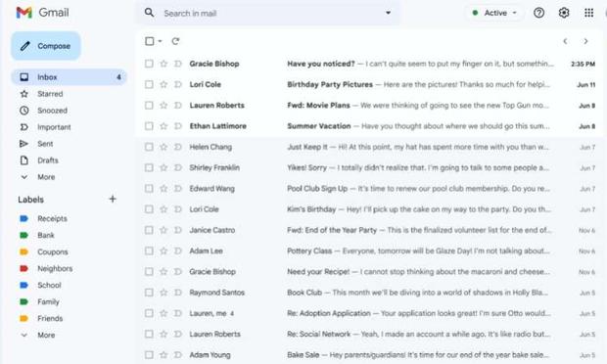The height and width of the screenshot is (364, 607).
Task: Open the School label
Action: [49, 285]
